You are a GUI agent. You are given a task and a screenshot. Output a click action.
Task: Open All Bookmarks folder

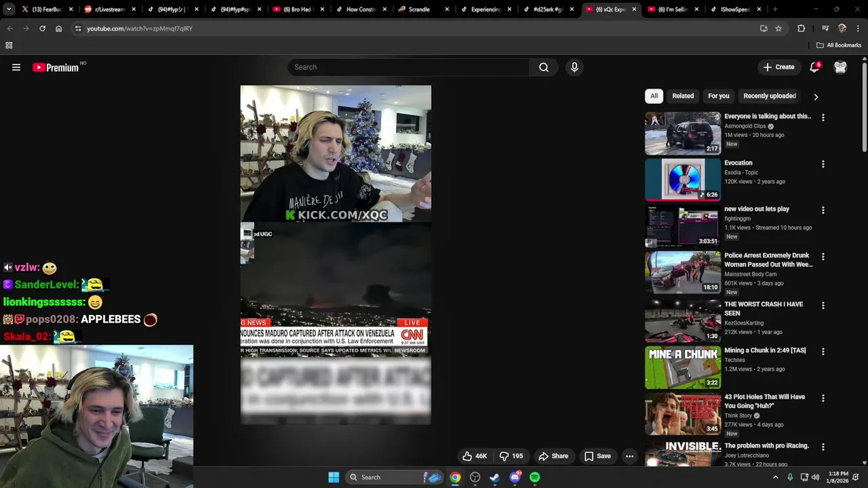pyautogui.click(x=839, y=45)
